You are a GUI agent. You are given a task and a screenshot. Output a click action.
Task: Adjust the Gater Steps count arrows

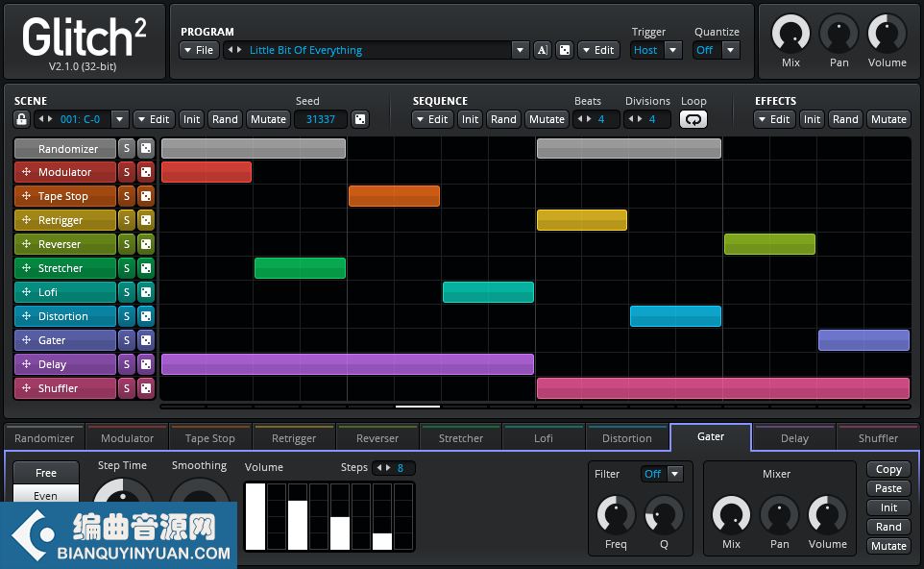[383, 467]
